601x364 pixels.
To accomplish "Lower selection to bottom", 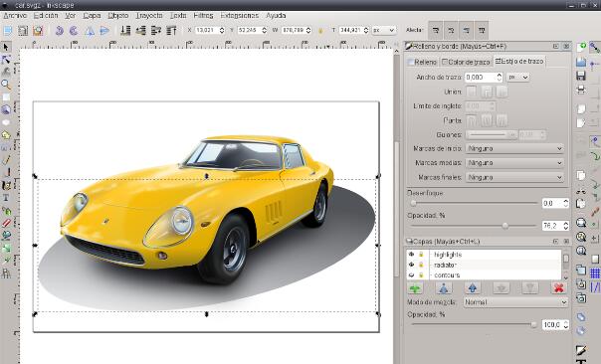I will (125, 30).
